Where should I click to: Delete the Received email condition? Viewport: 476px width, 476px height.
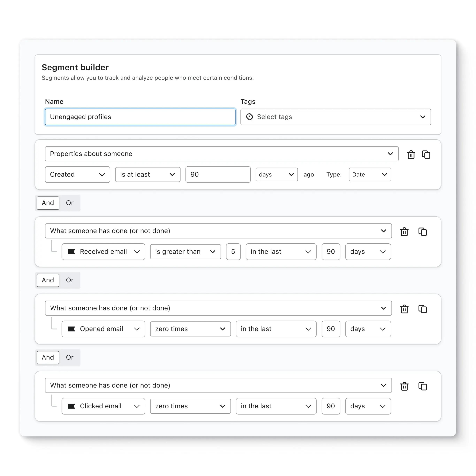point(404,232)
